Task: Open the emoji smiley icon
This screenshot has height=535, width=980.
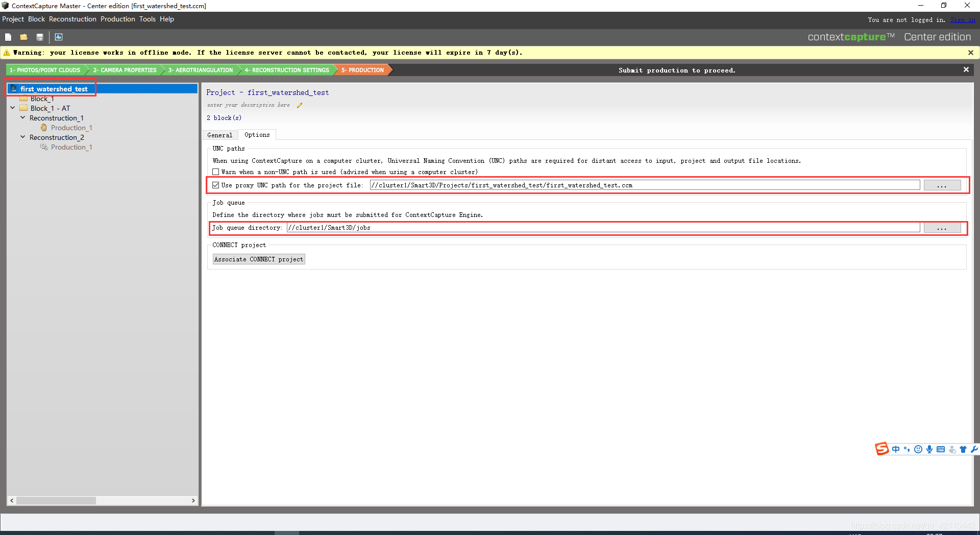Action: [x=918, y=449]
